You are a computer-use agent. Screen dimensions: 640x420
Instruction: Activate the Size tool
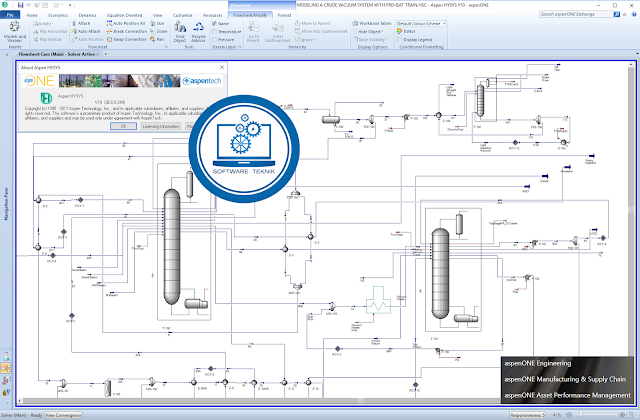157,24
